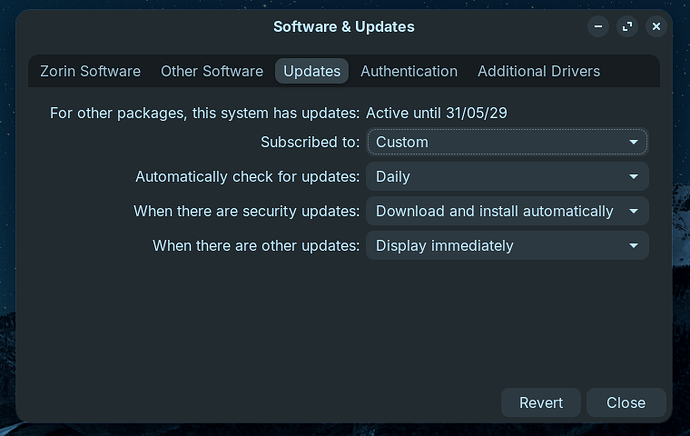The image size is (690, 436).
Task: Click the Software & Updates title bar text
Action: pyautogui.click(x=344, y=27)
